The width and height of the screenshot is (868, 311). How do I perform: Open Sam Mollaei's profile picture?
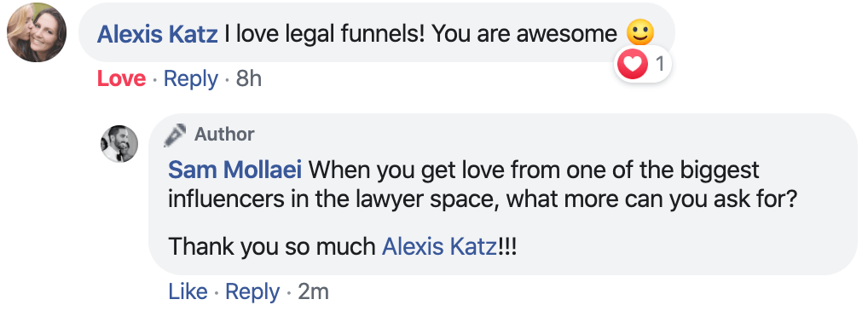(119, 144)
